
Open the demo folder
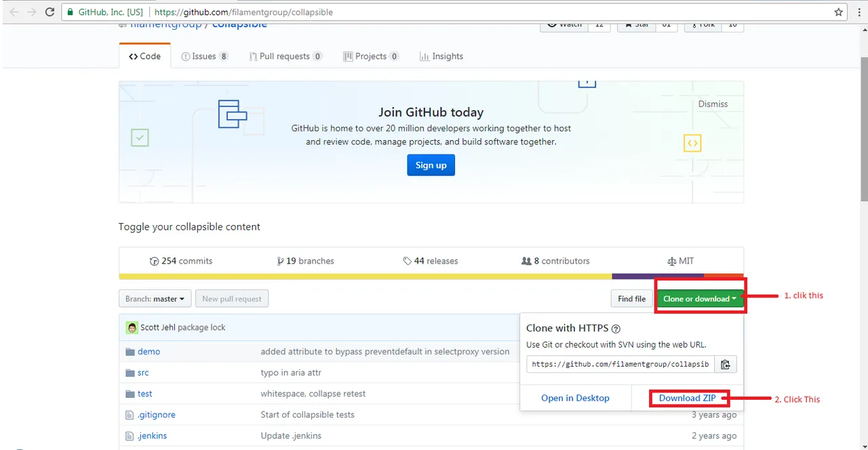point(149,352)
